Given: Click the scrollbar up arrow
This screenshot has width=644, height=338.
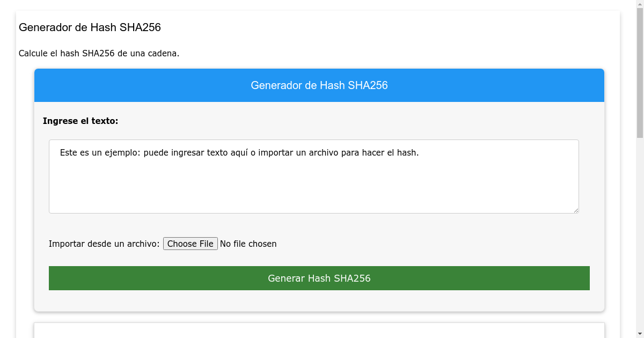Looking at the screenshot, I should [x=639, y=5].
